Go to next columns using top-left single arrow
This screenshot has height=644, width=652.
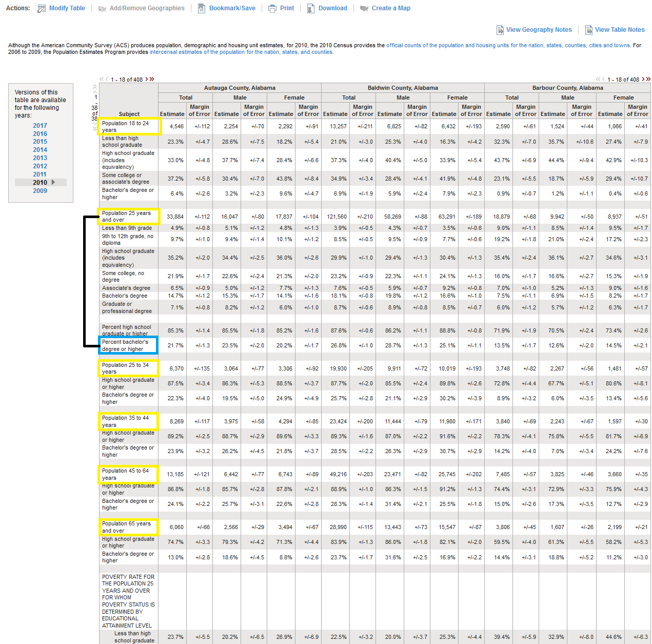[147, 79]
